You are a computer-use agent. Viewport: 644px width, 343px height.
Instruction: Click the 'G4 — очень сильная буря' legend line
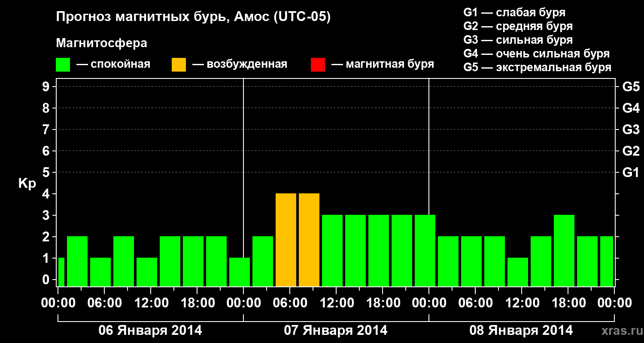(x=536, y=54)
